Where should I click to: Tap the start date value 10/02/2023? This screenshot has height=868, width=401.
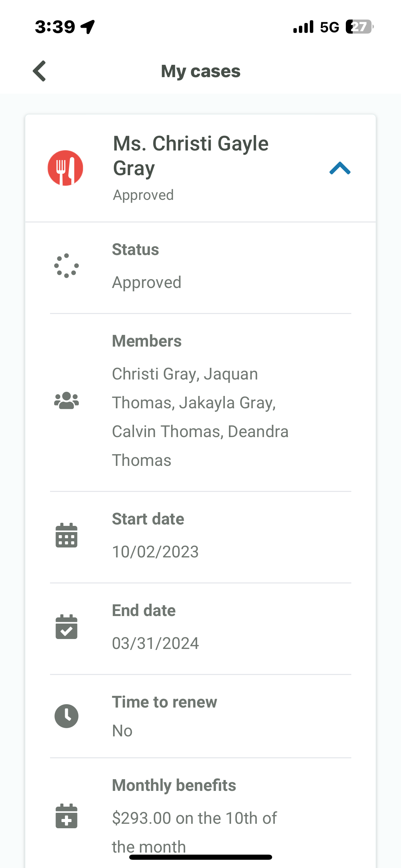[x=155, y=552]
